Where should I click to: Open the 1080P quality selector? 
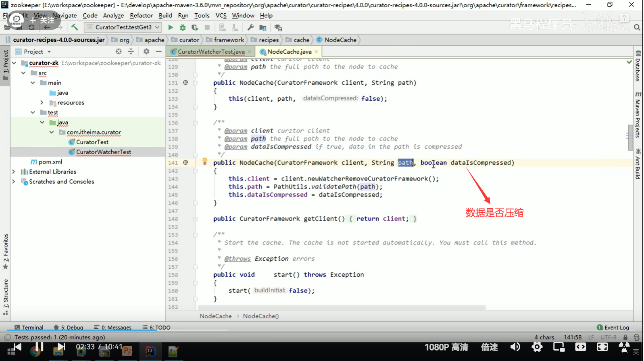click(x=446, y=347)
